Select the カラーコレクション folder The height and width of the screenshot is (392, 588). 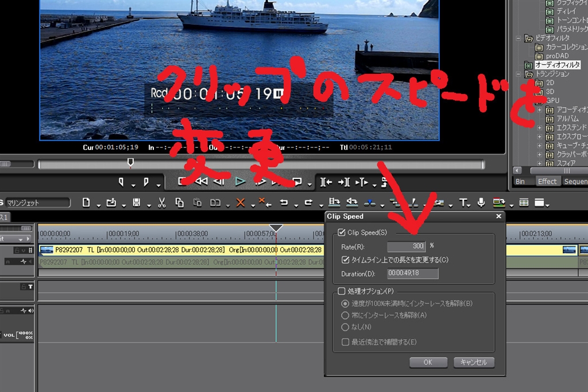click(566, 47)
